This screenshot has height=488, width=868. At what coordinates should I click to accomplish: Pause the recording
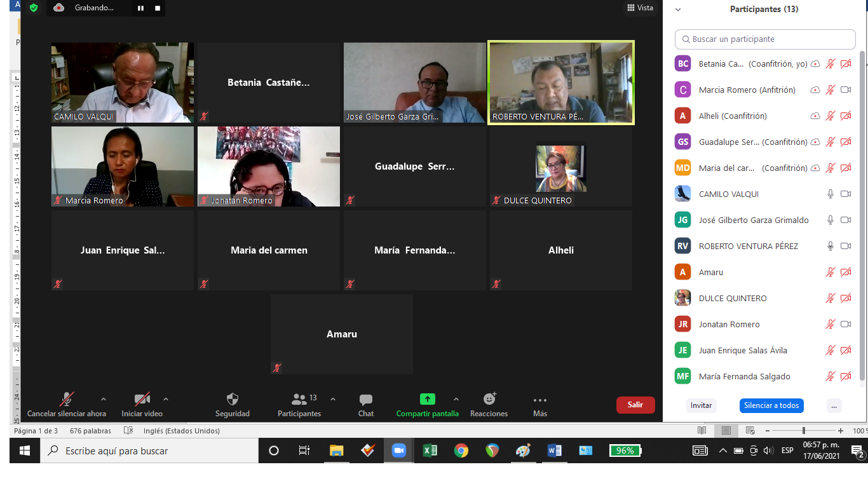[x=141, y=8]
